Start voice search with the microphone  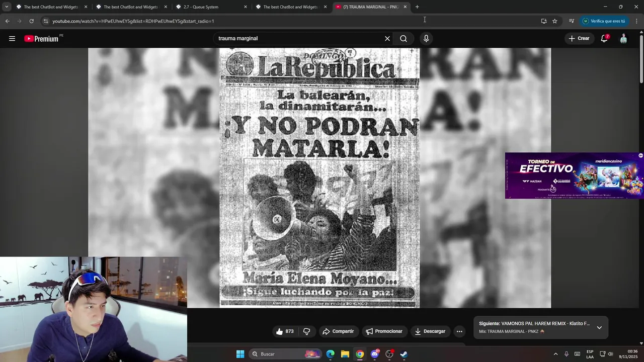[x=426, y=39]
